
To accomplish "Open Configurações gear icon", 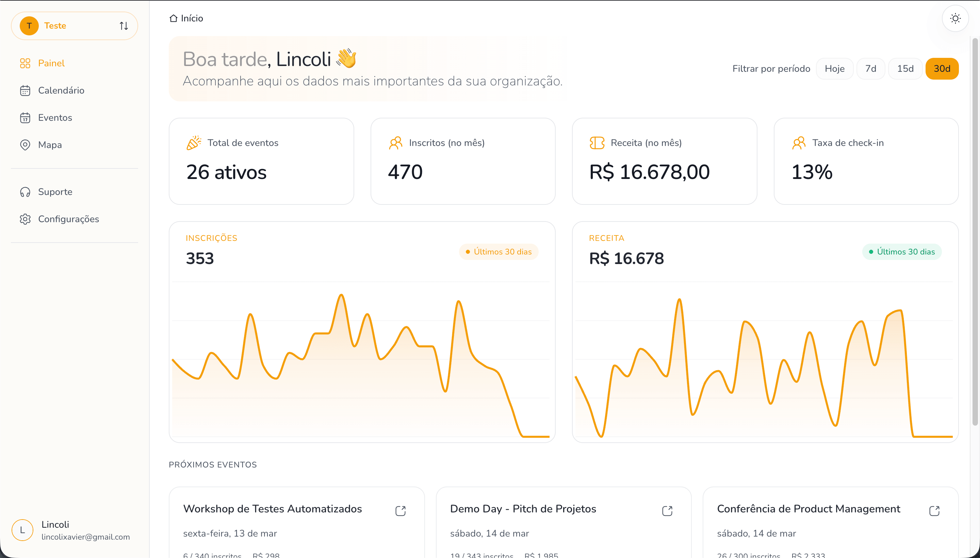I will (x=25, y=219).
